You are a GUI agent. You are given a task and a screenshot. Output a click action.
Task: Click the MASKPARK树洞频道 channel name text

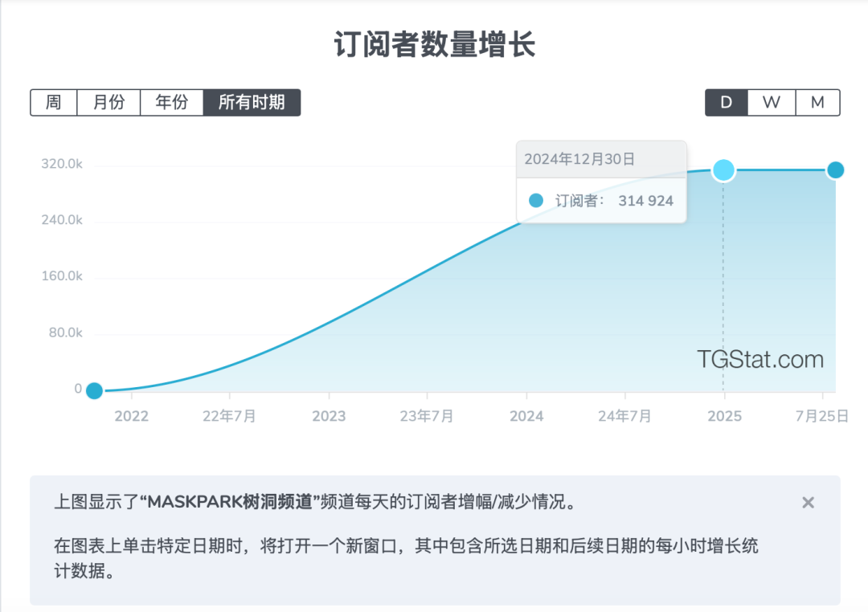click(230, 502)
